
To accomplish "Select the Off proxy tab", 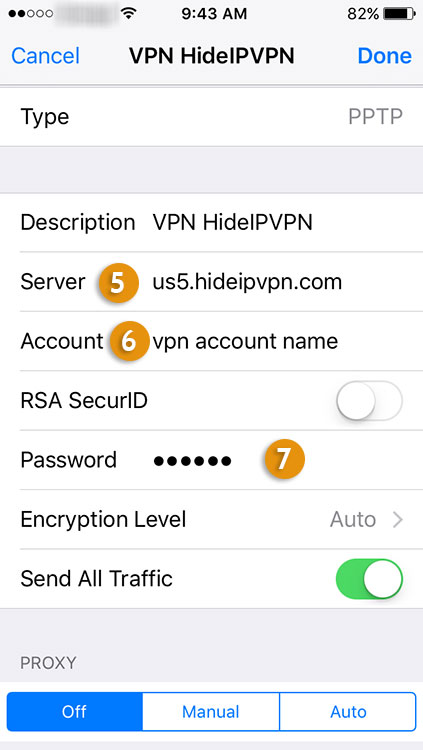I will pos(75,712).
